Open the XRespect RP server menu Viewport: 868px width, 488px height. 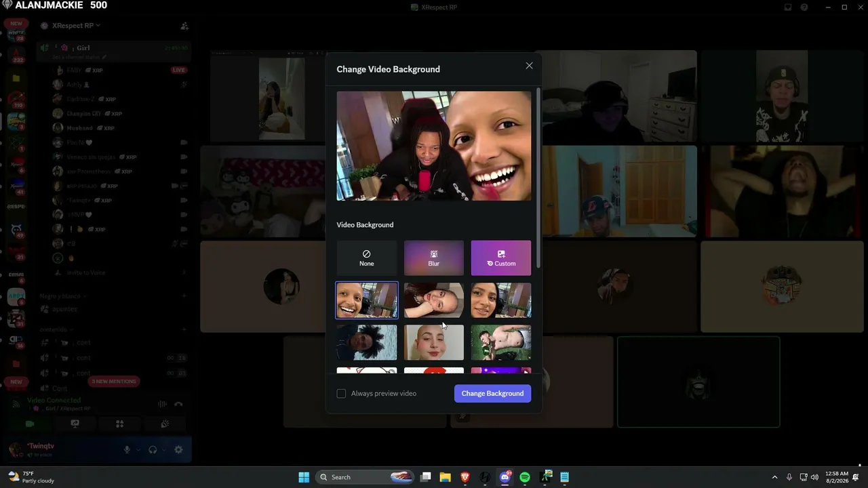click(x=76, y=26)
